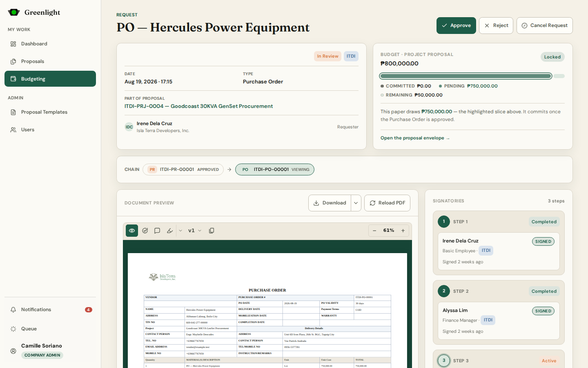Reload the PDF preview
The image size is (588, 368).
387,203
